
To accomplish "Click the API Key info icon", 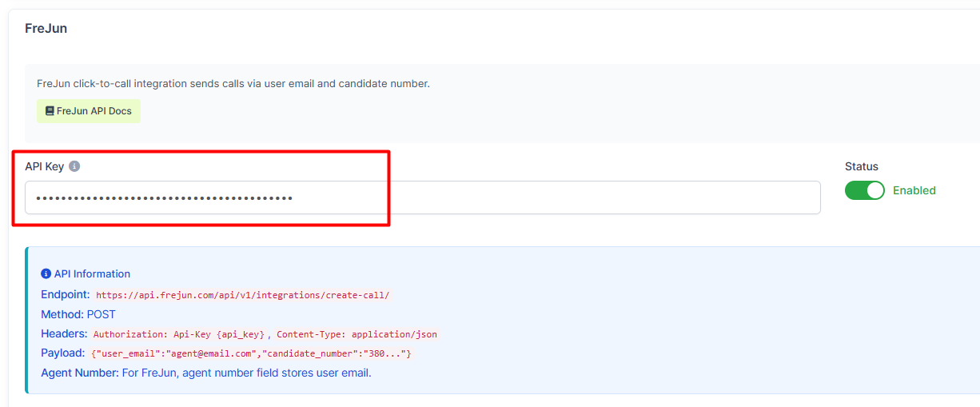I will (74, 166).
